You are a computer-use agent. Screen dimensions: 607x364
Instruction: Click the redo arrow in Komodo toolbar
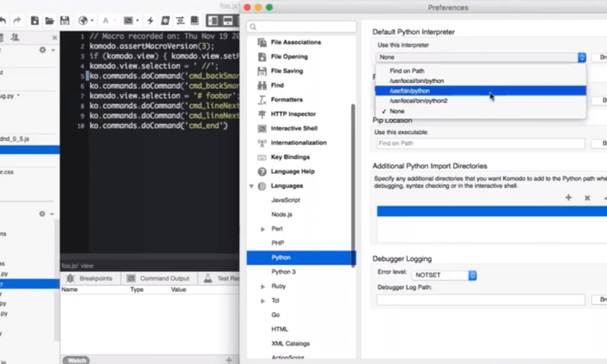click(17, 21)
